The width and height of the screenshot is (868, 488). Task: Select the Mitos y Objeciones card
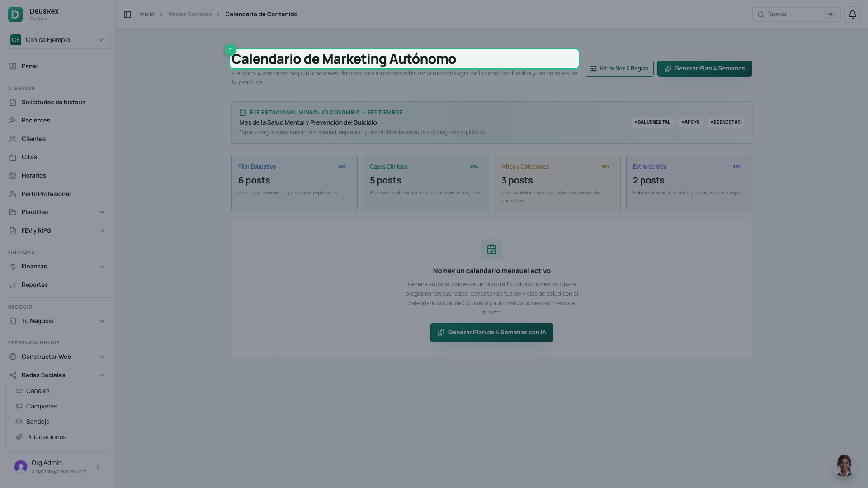[557, 183]
